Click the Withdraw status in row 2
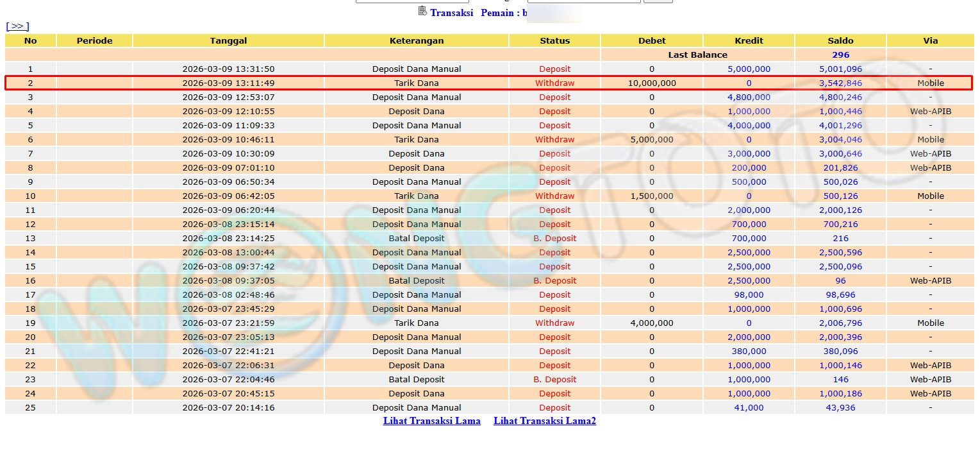980x458 pixels. [554, 83]
